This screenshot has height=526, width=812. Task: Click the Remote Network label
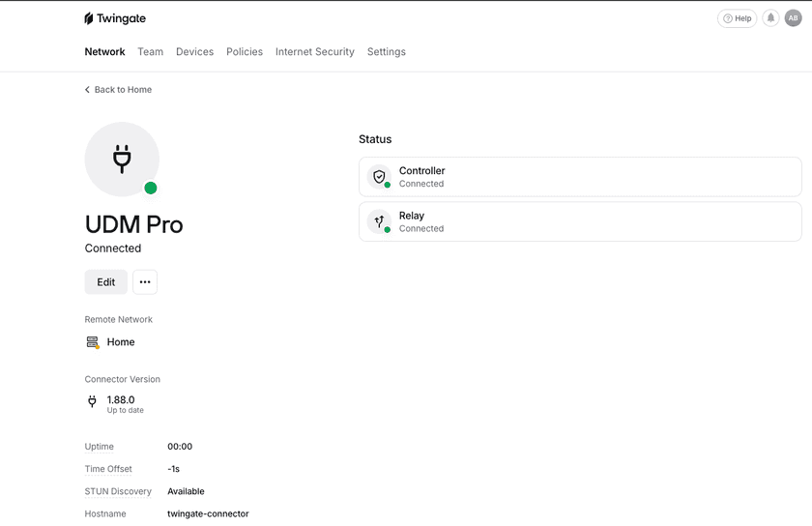119,320
